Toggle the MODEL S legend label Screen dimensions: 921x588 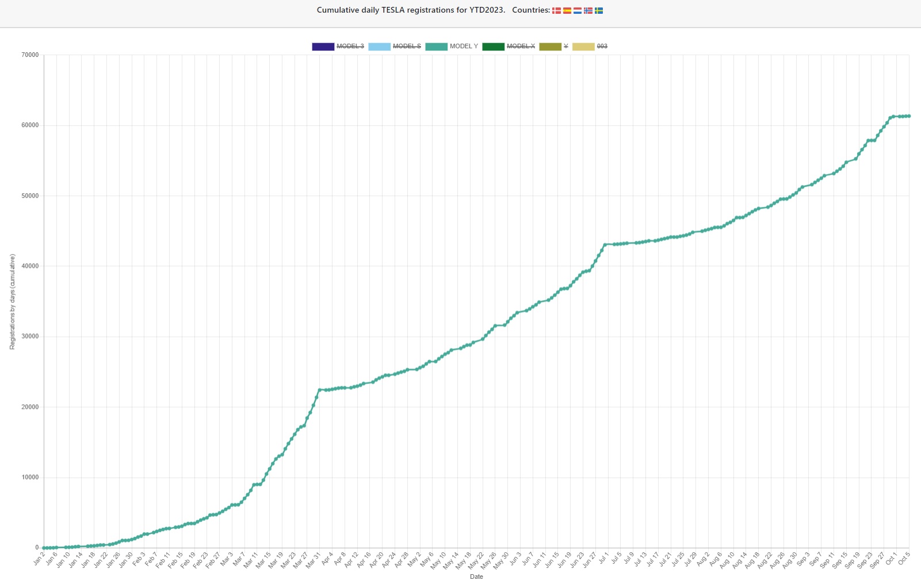(407, 46)
